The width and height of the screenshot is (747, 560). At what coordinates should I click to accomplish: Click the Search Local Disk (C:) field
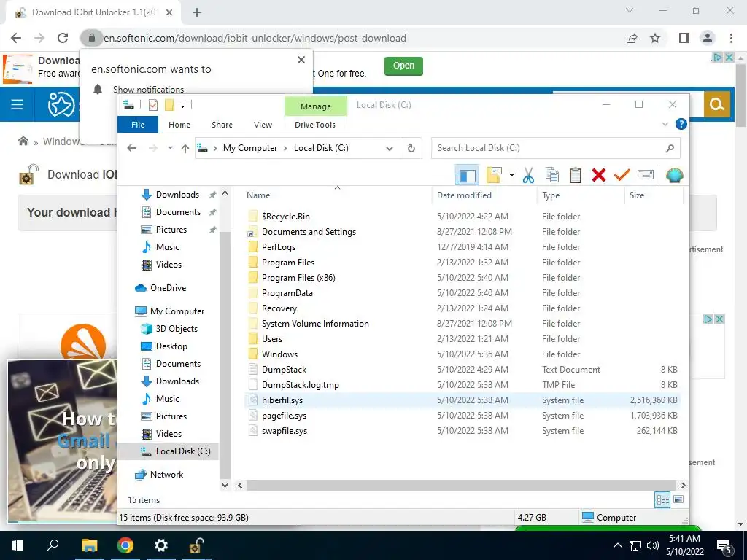tap(555, 148)
